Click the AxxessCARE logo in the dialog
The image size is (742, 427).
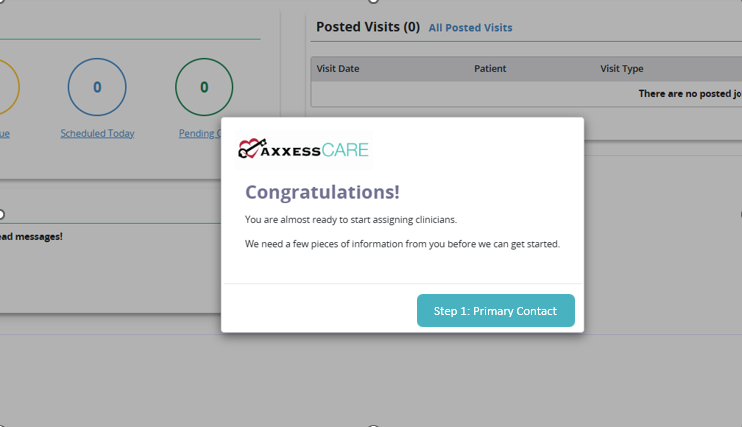[303, 150]
